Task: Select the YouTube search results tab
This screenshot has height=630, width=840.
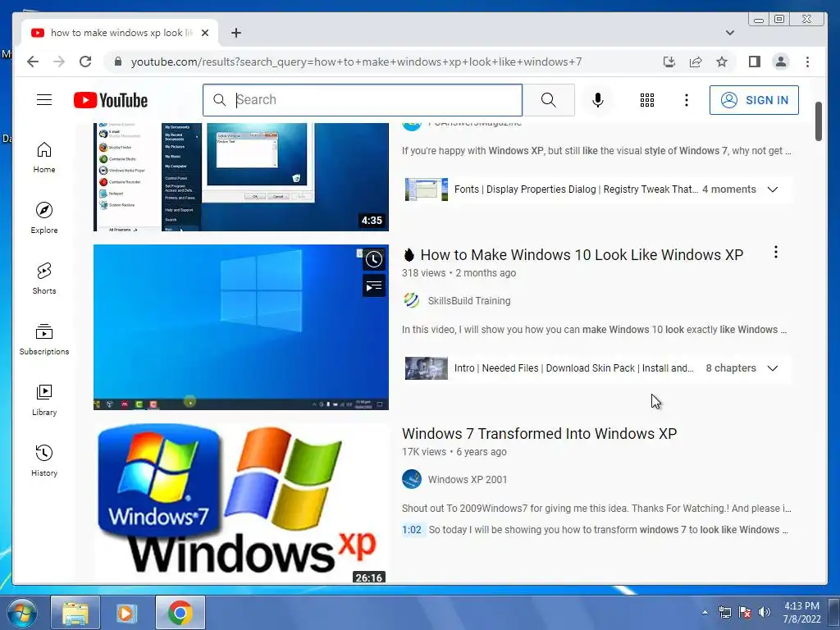Action: pyautogui.click(x=120, y=33)
